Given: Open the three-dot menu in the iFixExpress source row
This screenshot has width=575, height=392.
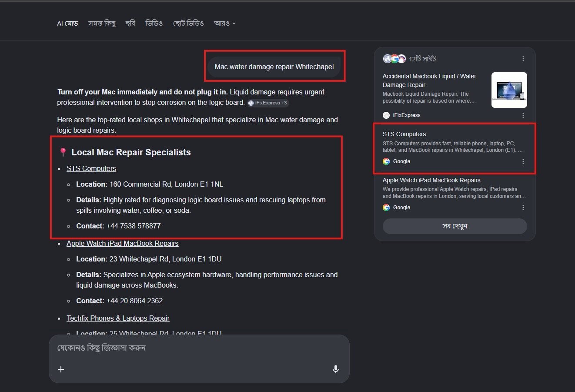Looking at the screenshot, I should (523, 115).
